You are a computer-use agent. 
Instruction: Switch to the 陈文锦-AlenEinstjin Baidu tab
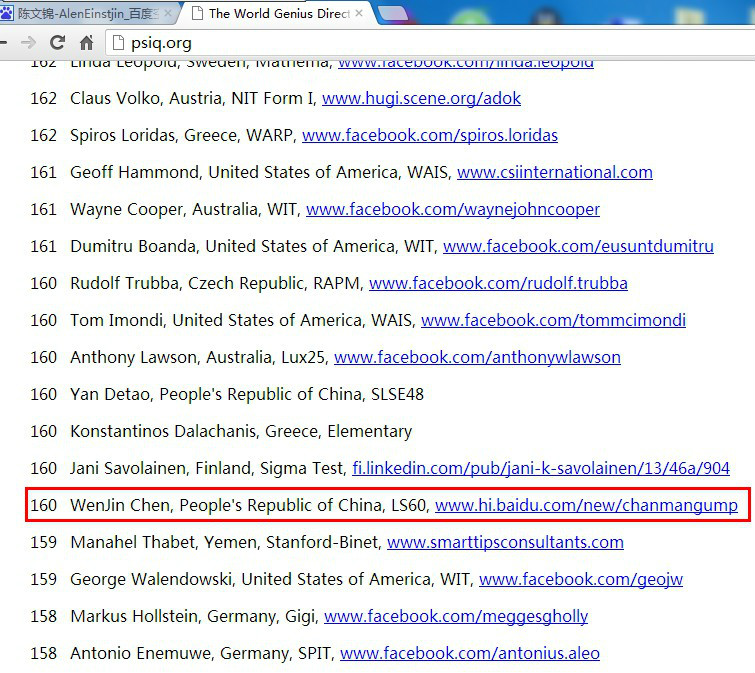coord(90,13)
